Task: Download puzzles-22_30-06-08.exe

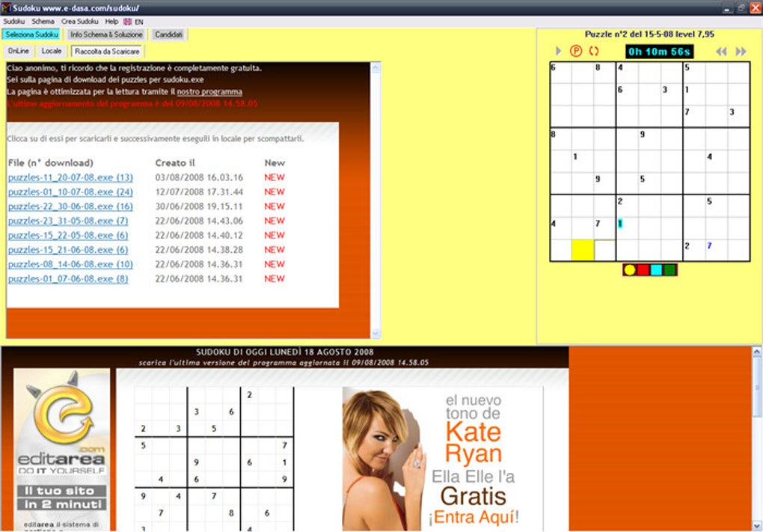Action: pos(70,207)
